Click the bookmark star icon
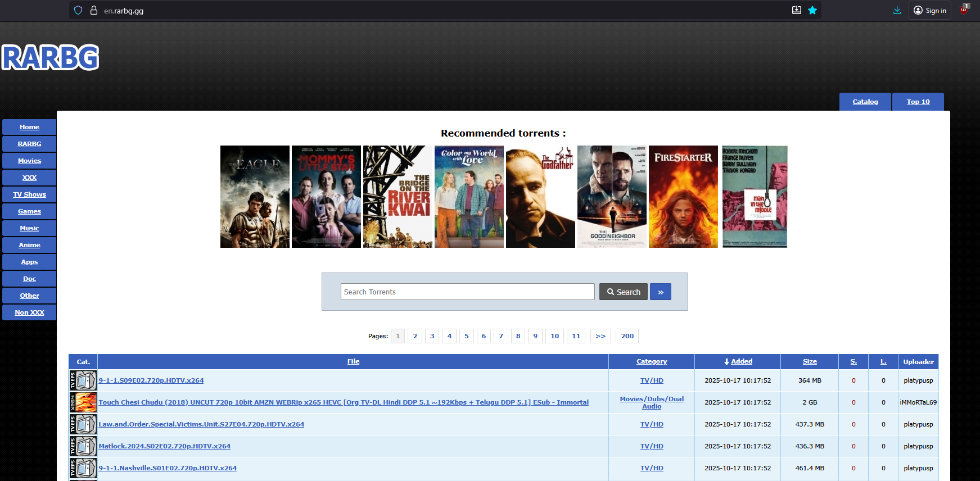Screen dimensions: 980x481 coord(812,10)
